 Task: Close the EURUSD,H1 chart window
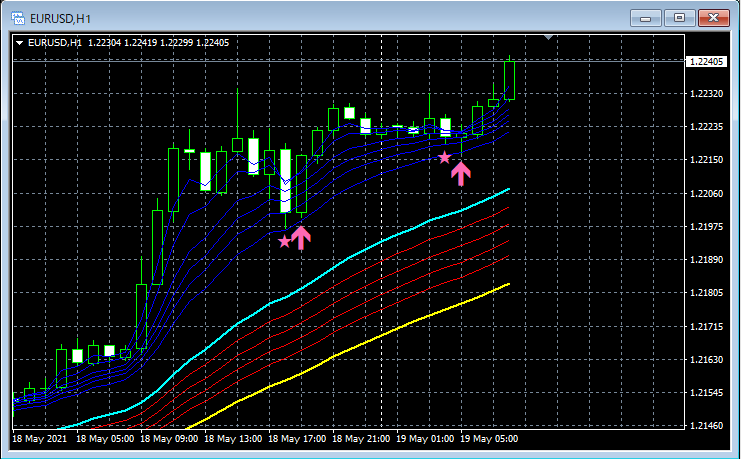tap(714, 18)
